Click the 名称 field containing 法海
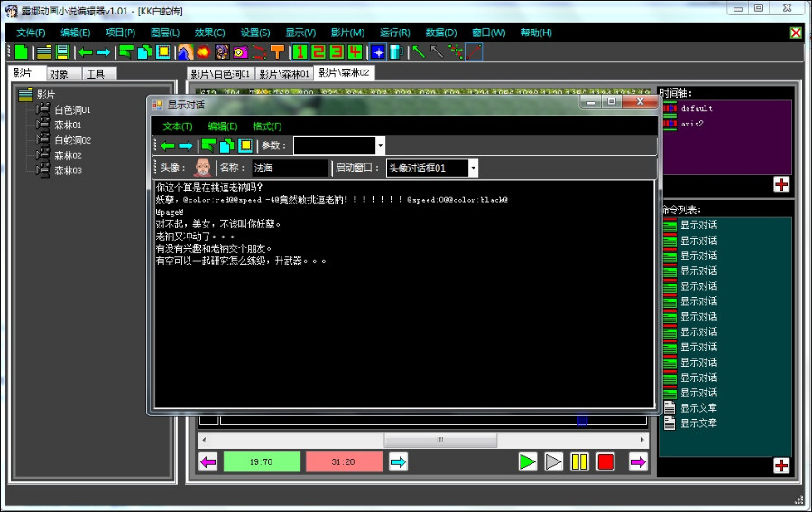Image resolution: width=812 pixels, height=512 pixels. (290, 168)
